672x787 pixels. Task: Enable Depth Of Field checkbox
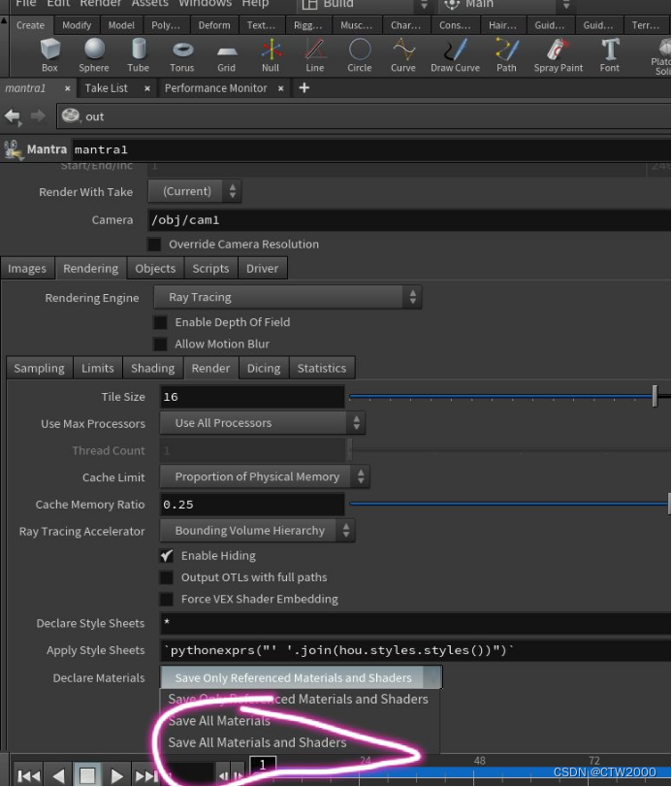[x=160, y=322]
